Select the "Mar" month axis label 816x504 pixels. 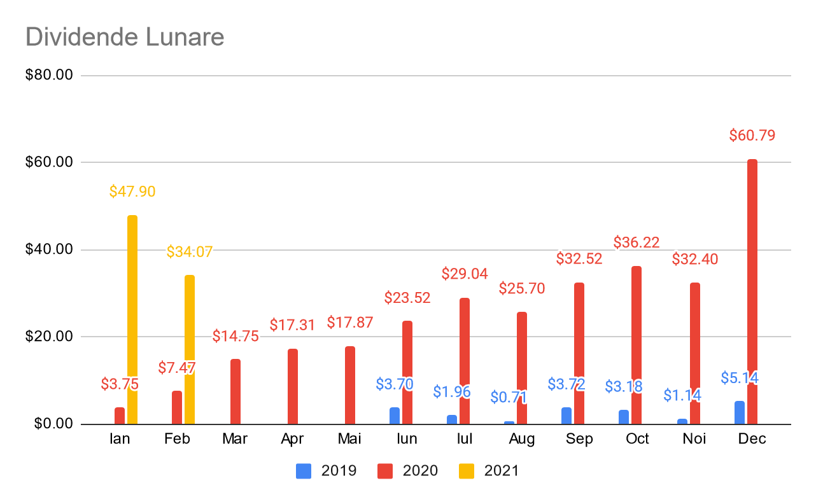tap(235, 439)
